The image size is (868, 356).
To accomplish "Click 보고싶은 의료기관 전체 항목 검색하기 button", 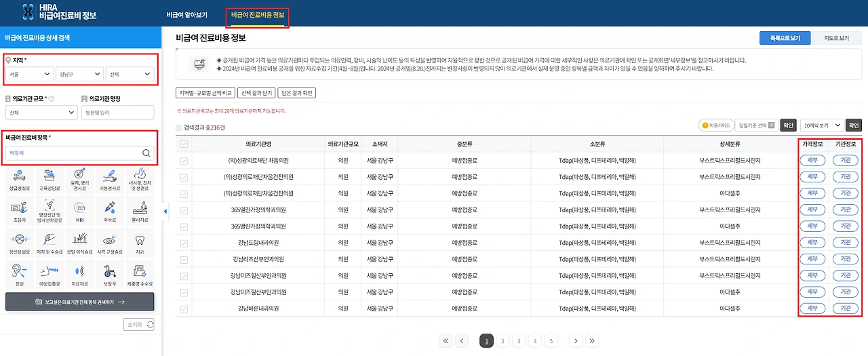I will (80, 302).
